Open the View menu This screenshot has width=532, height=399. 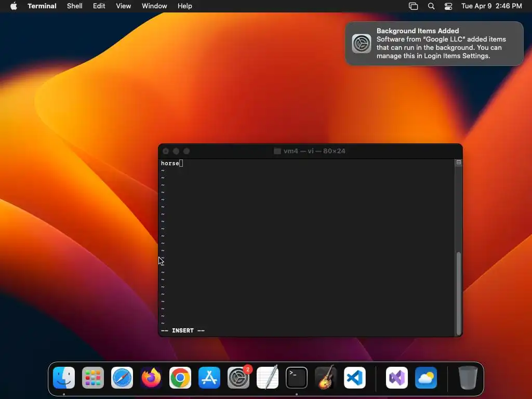coord(124,6)
